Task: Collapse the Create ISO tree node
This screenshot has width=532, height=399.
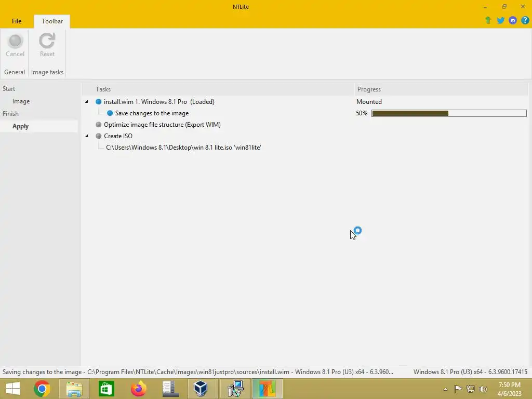Action: (x=87, y=136)
